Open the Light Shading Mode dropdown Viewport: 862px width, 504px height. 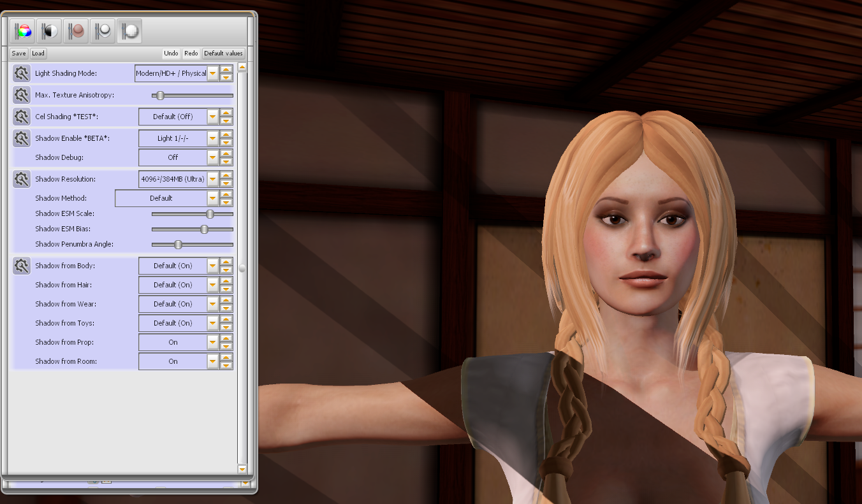(x=213, y=73)
